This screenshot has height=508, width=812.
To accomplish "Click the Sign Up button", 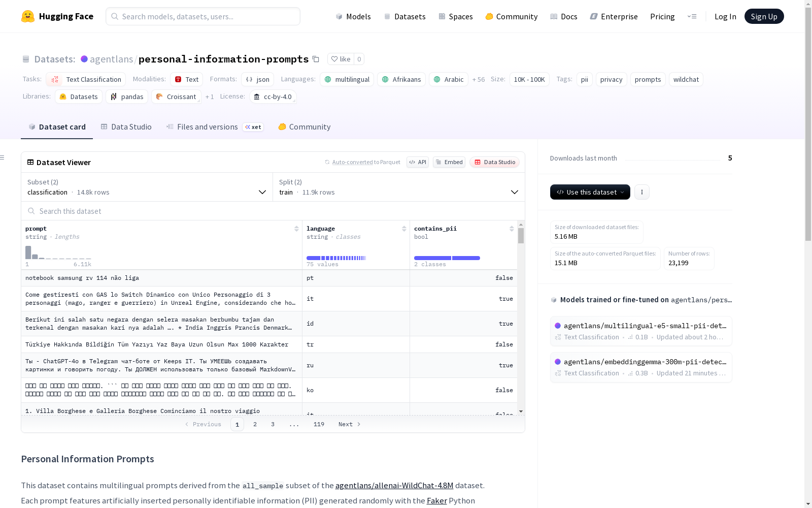I will [x=764, y=16].
